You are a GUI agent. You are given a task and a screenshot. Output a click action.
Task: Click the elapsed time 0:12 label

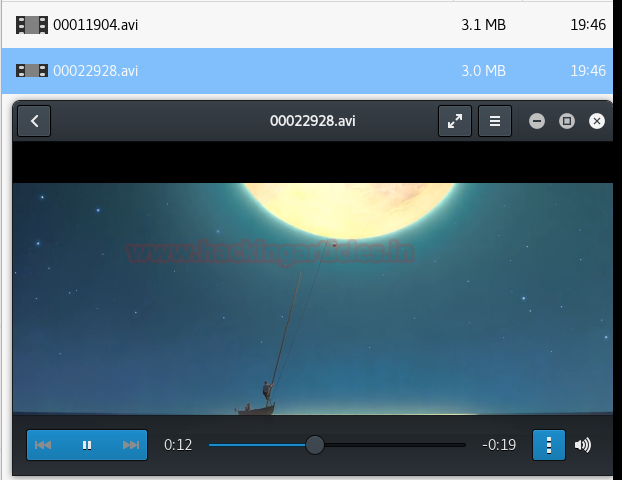point(178,445)
